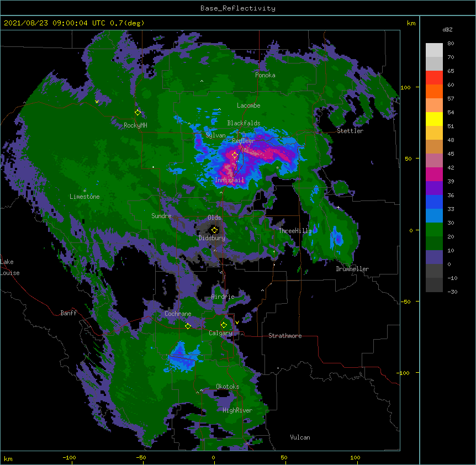Click the Cochrane label
This screenshot has width=476, height=465.
click(178, 314)
